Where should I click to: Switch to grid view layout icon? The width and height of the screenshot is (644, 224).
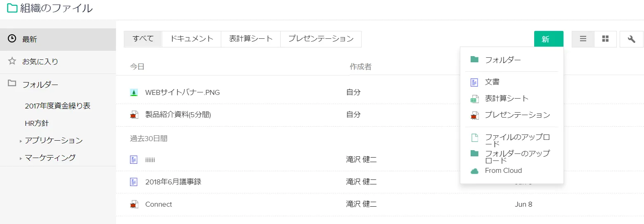[606, 39]
